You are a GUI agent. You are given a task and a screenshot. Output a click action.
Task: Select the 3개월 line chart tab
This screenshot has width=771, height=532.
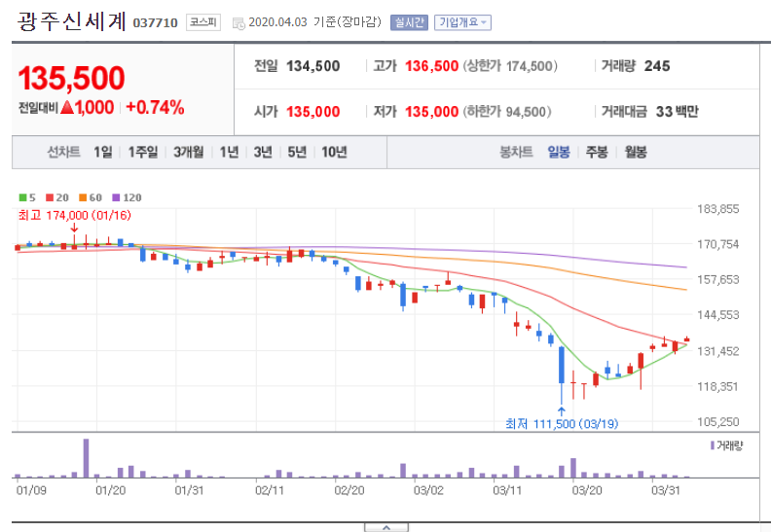[x=188, y=153]
